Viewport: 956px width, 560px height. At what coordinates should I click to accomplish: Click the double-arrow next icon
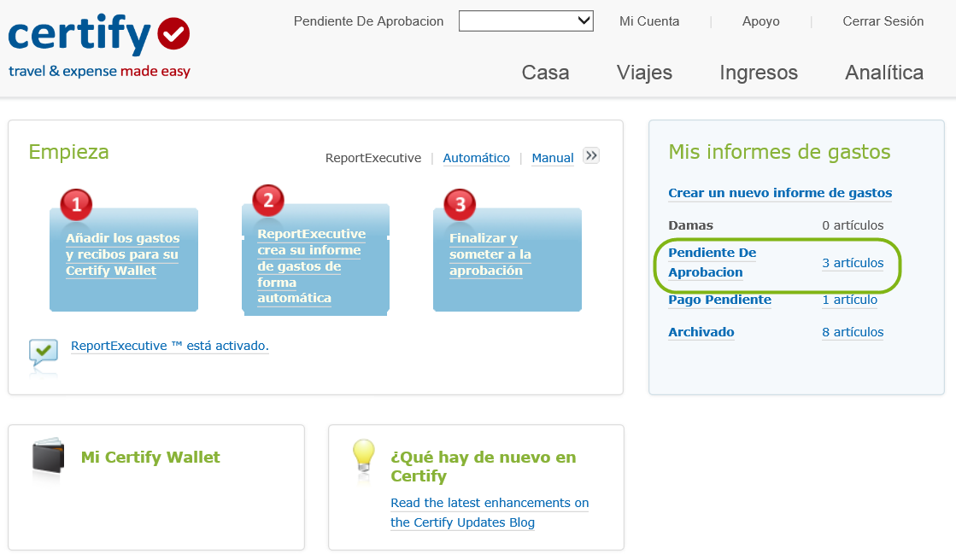click(591, 156)
